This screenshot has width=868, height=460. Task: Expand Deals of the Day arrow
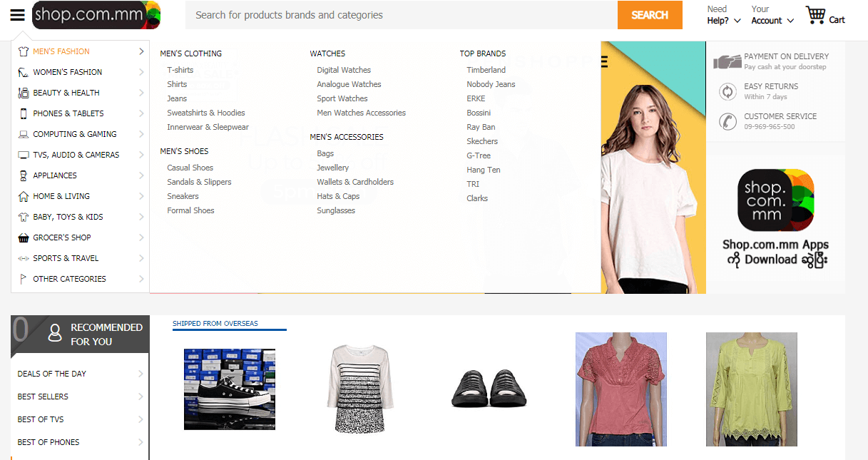141,374
